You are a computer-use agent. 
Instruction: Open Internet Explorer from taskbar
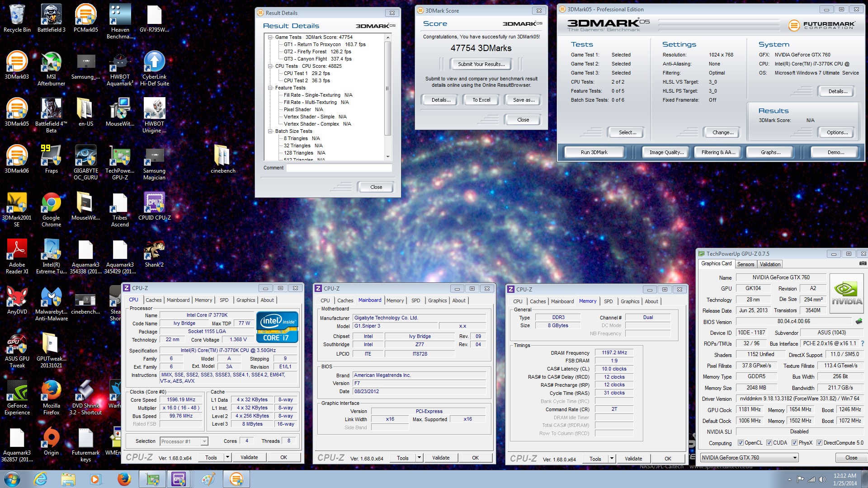[41, 479]
